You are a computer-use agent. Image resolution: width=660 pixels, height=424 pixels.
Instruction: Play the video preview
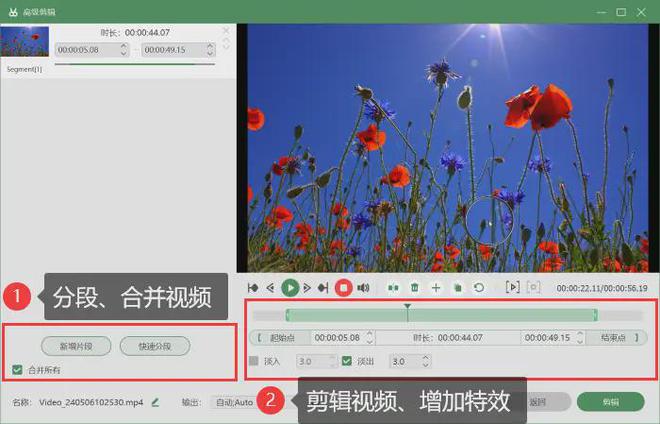[290, 288]
